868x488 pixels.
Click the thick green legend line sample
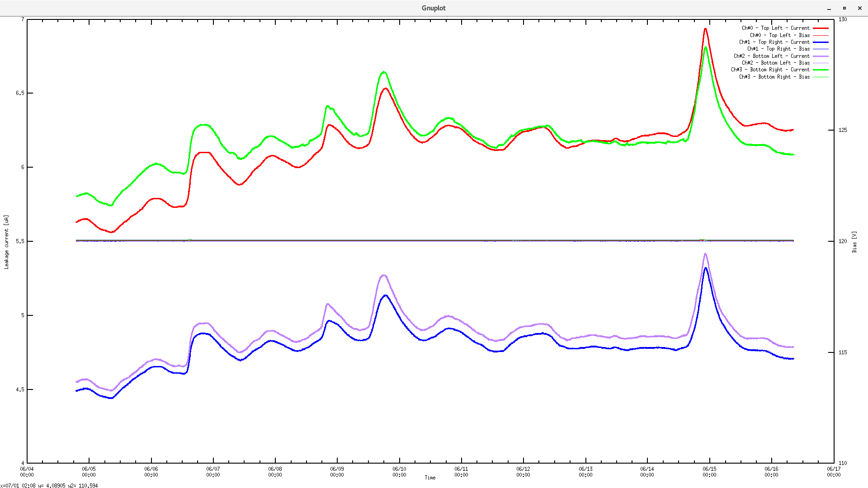tap(821, 70)
